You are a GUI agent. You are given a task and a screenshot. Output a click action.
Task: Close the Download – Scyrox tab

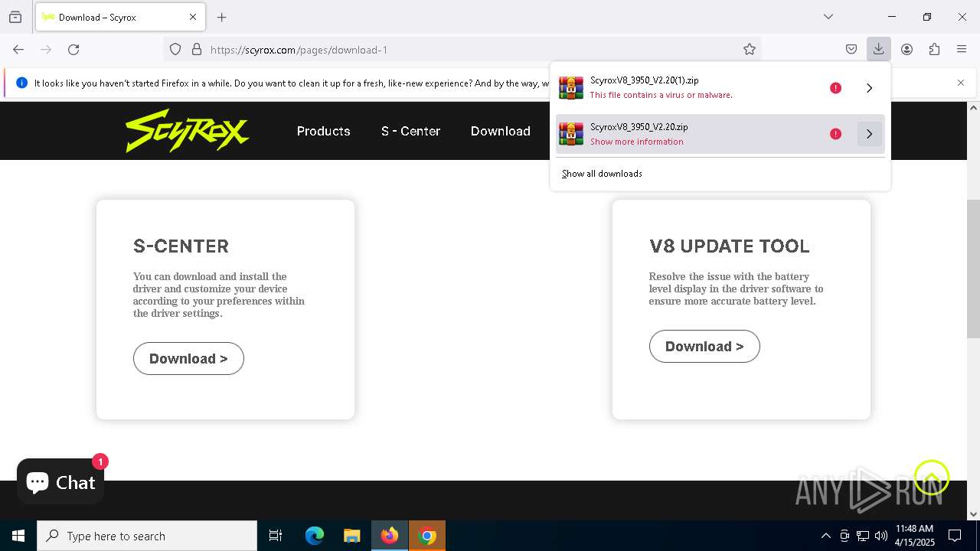coord(193,17)
